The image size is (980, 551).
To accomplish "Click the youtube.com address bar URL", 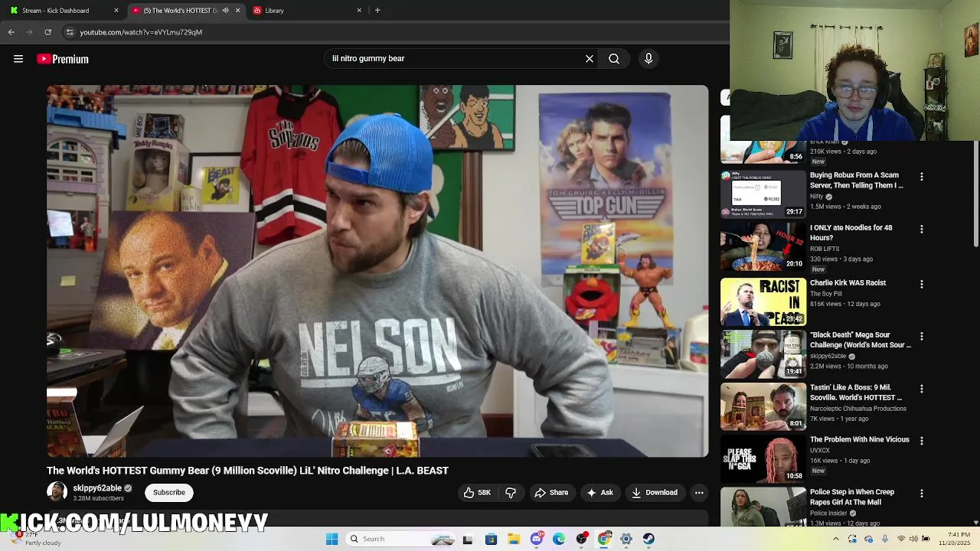I will (141, 32).
